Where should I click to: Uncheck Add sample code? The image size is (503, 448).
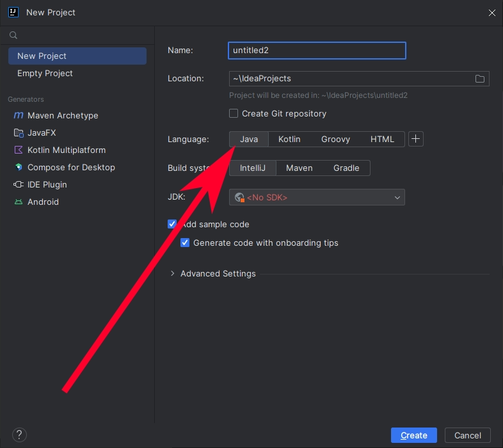172,225
